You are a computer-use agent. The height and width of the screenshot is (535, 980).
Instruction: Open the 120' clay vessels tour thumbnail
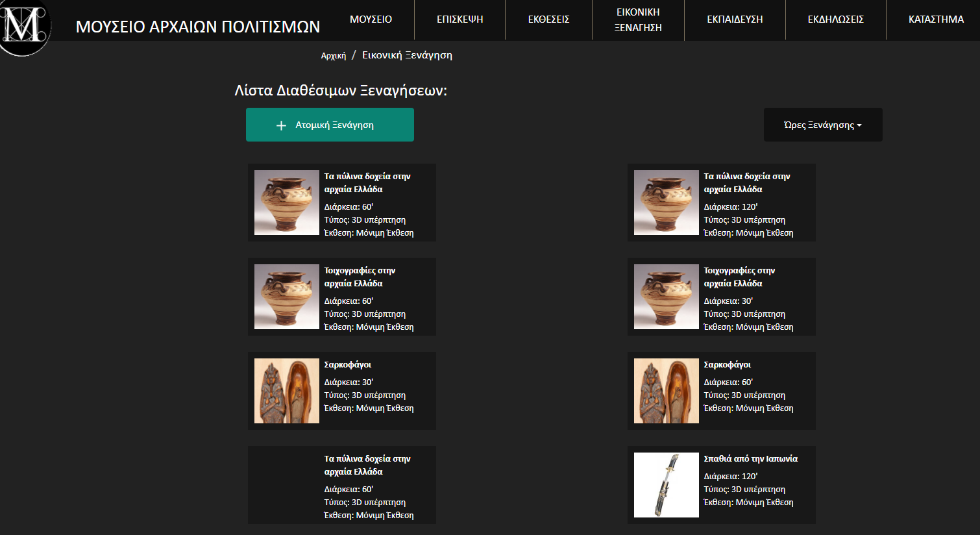(667, 203)
